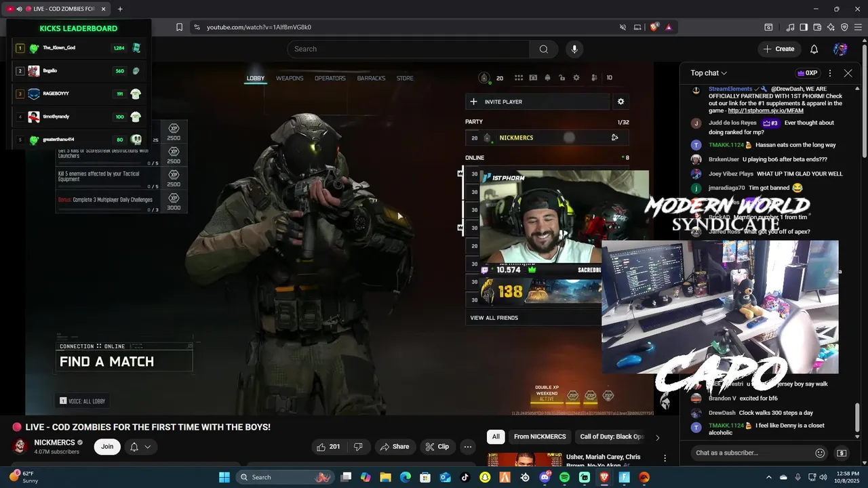868x488 pixels.
Task: Open Brave playlist music note icon
Action: (x=790, y=27)
